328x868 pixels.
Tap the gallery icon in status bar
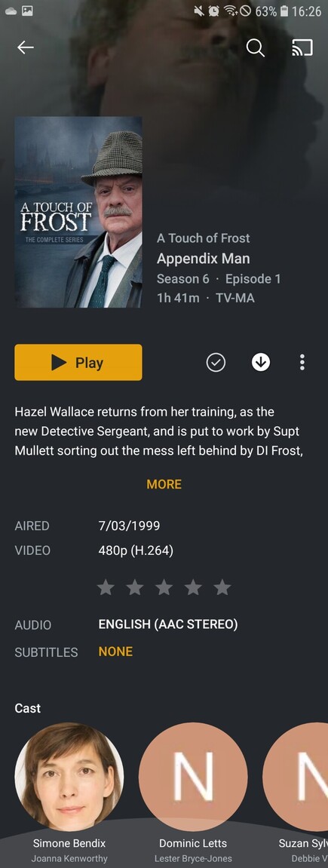point(27,11)
